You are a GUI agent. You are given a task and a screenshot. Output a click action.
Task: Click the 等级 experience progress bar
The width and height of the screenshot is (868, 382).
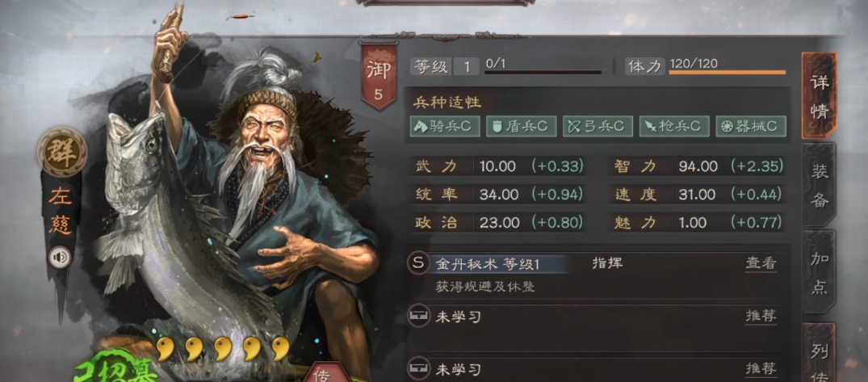(x=543, y=72)
